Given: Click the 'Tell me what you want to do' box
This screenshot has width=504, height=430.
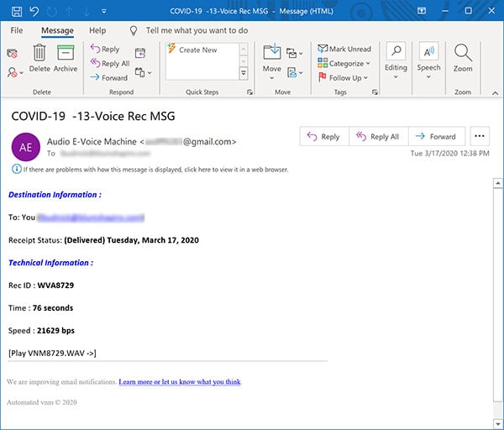Looking at the screenshot, I should point(197,30).
